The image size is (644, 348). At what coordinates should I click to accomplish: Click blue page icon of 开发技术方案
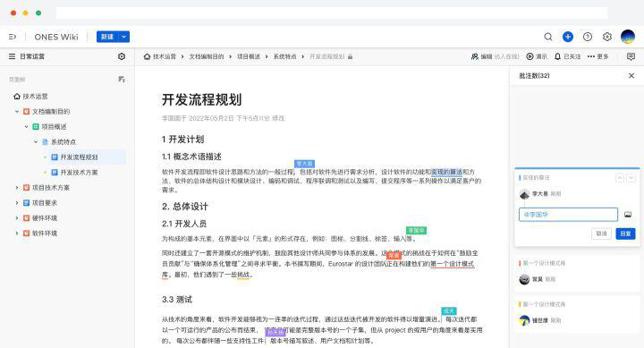point(55,172)
